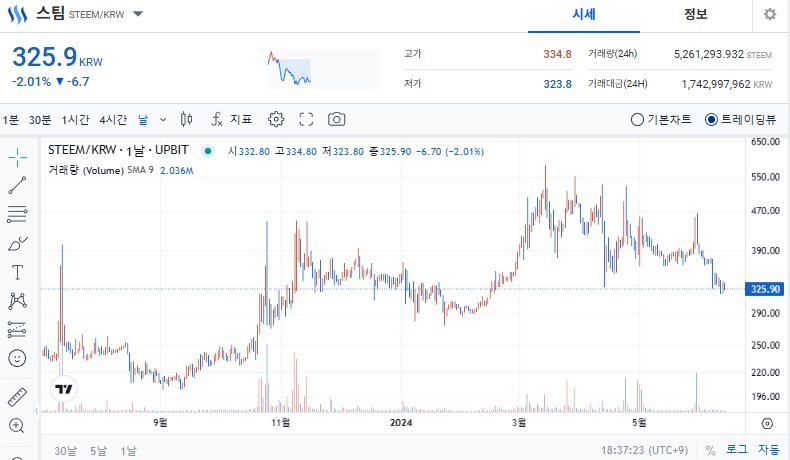Open the STEEM/KRW market dropdown arrow

[138, 14]
